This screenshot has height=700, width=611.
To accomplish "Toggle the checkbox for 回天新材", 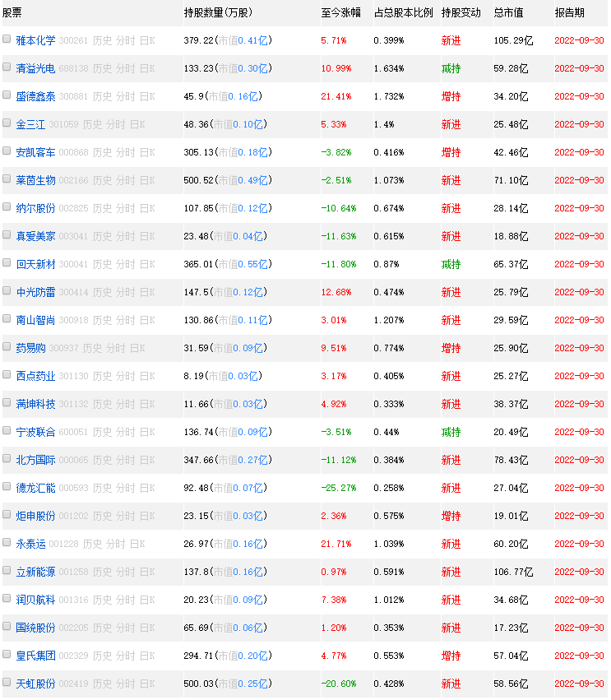I will (x=7, y=263).
